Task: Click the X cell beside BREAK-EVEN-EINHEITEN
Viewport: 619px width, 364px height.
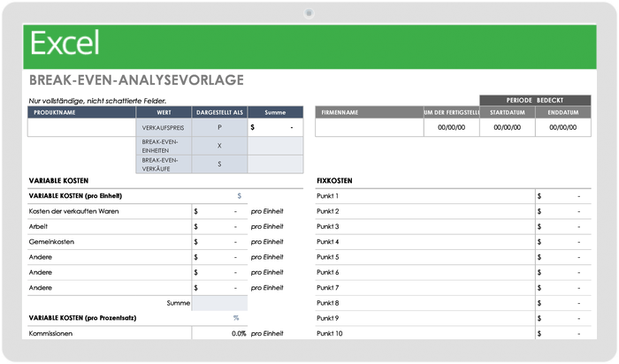Action: pos(219,146)
